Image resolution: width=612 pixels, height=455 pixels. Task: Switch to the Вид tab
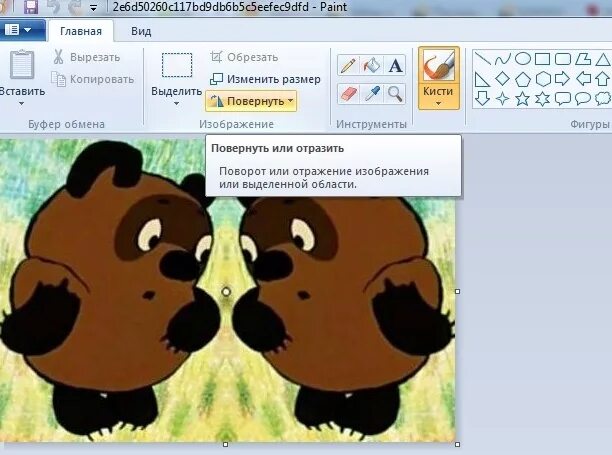(x=141, y=31)
